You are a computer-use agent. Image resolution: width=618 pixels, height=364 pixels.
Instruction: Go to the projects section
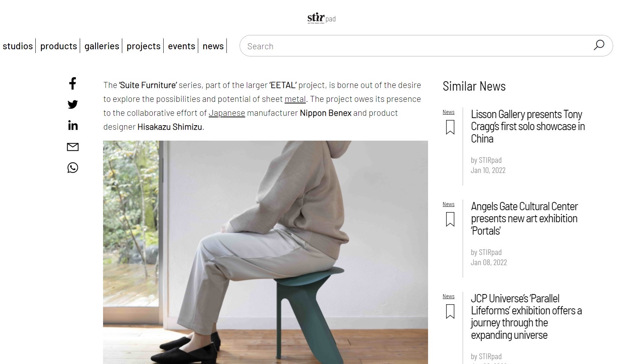[143, 46]
